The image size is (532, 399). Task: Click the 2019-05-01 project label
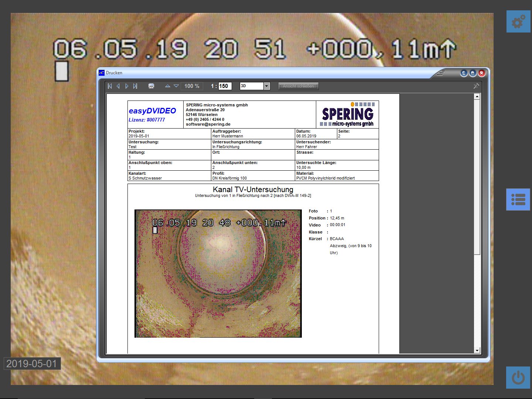(x=32, y=364)
